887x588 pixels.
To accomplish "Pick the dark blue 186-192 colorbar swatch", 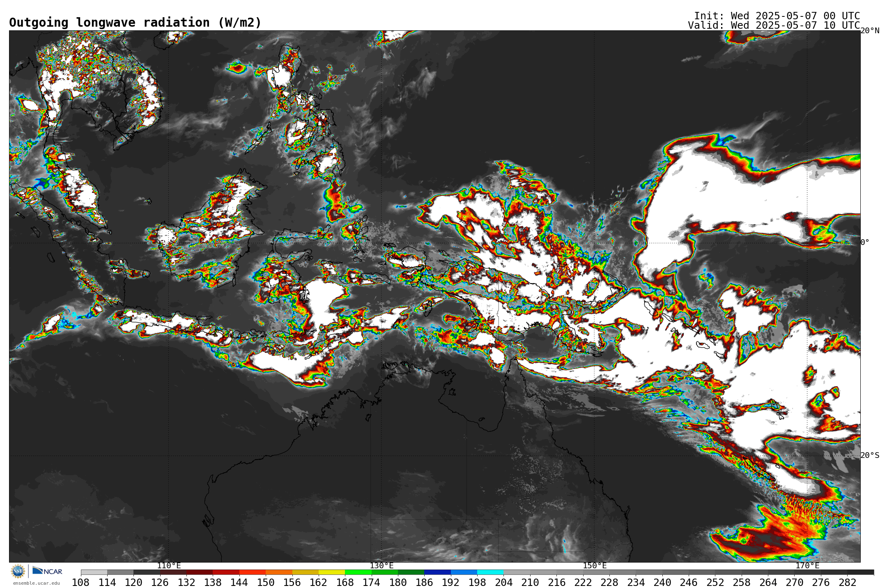I will coord(438,572).
